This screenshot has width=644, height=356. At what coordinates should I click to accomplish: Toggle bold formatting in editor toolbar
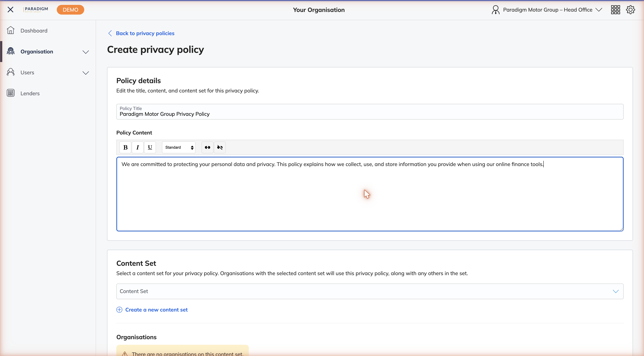125,147
